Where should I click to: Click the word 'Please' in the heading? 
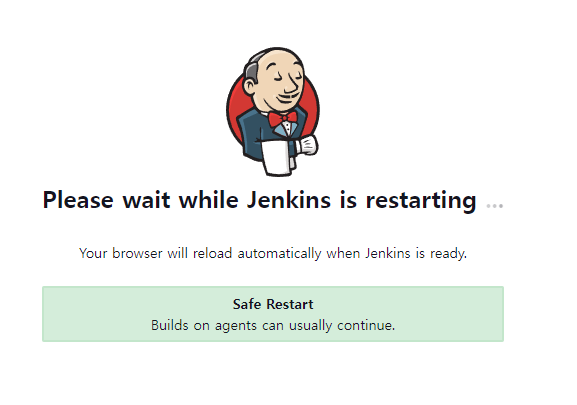[x=78, y=200]
